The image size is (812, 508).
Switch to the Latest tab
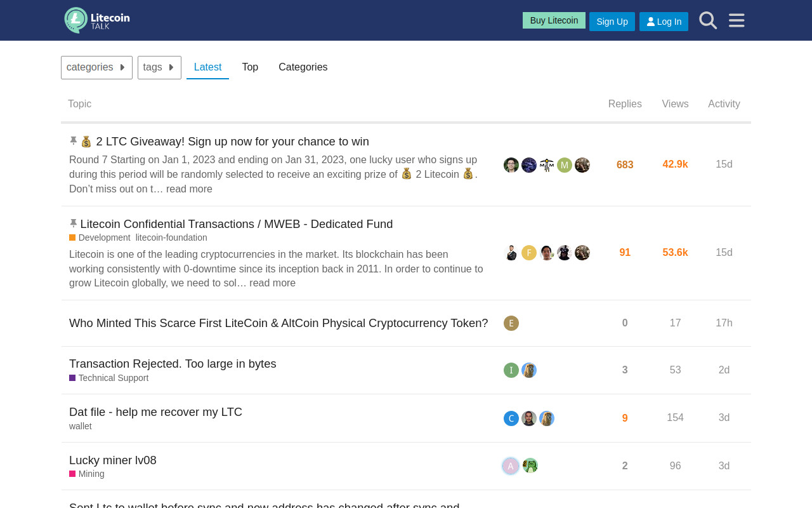pos(207,67)
